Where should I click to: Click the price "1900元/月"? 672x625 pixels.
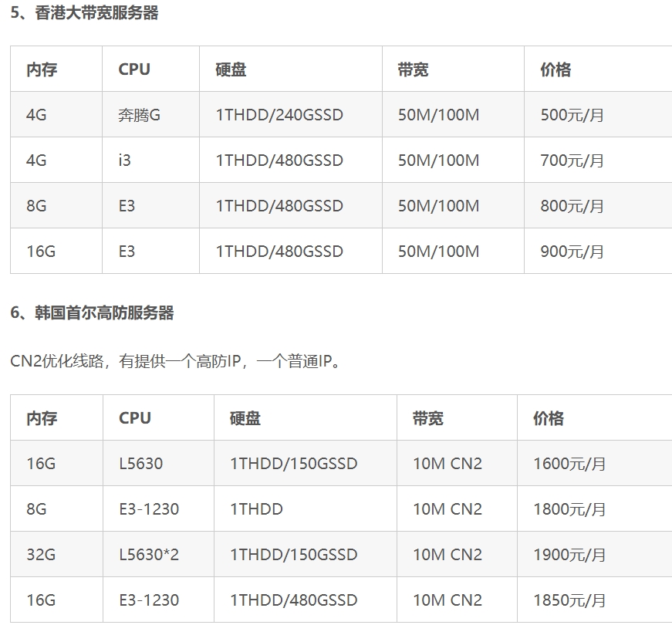tap(569, 554)
